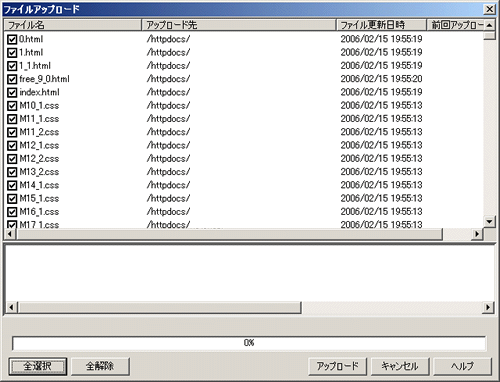Uncheck the M14_1.css checkbox
Screen dimensions: 500x382
[x=12, y=186]
